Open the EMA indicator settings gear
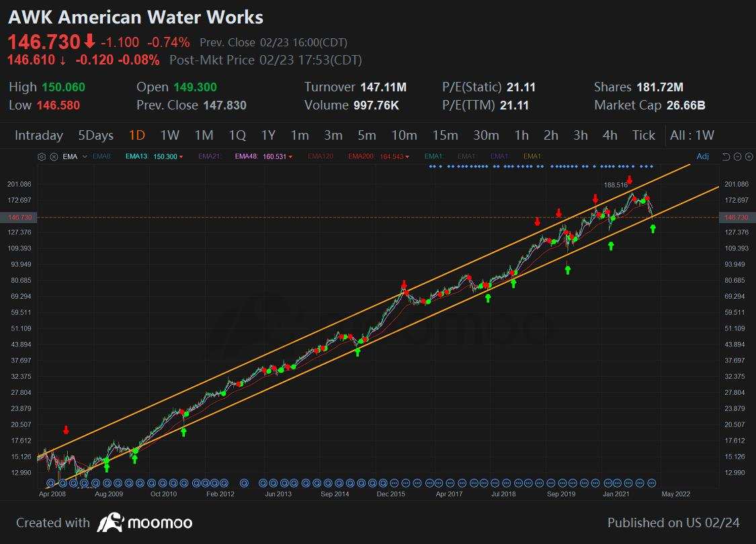This screenshot has height=544, width=756. click(x=42, y=156)
